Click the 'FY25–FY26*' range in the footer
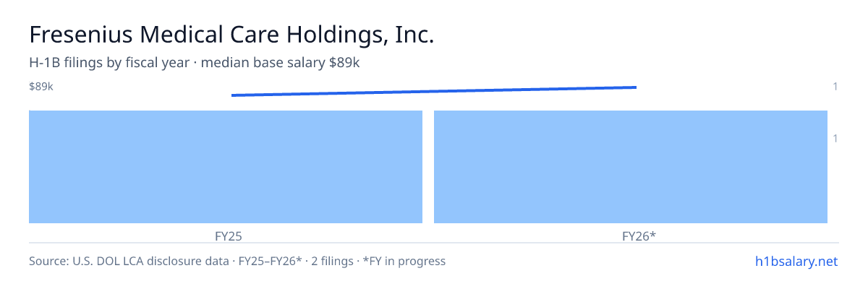The image size is (868, 289). 267,261
